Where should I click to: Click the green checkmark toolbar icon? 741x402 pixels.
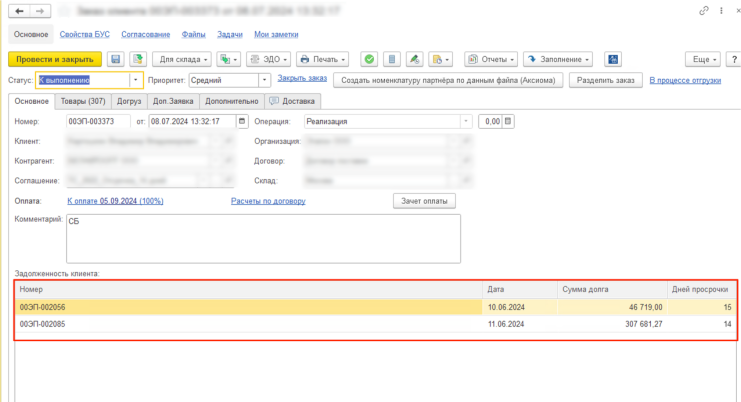click(x=369, y=59)
